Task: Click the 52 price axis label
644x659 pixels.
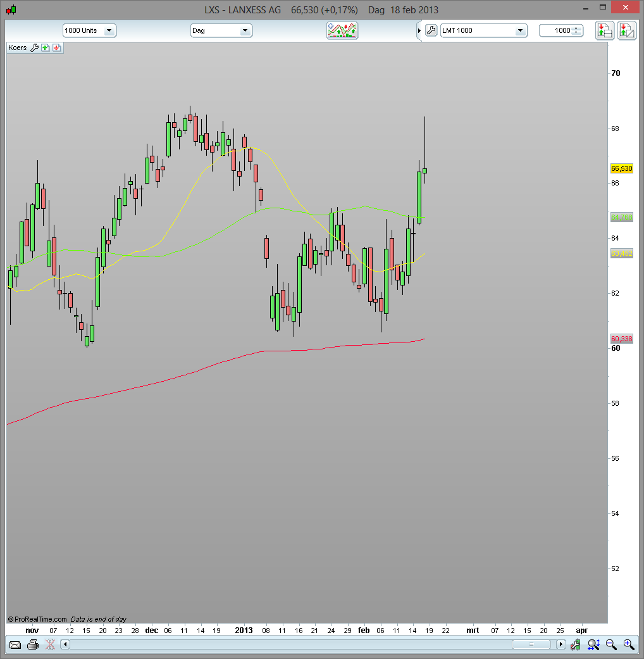Action: [615, 568]
